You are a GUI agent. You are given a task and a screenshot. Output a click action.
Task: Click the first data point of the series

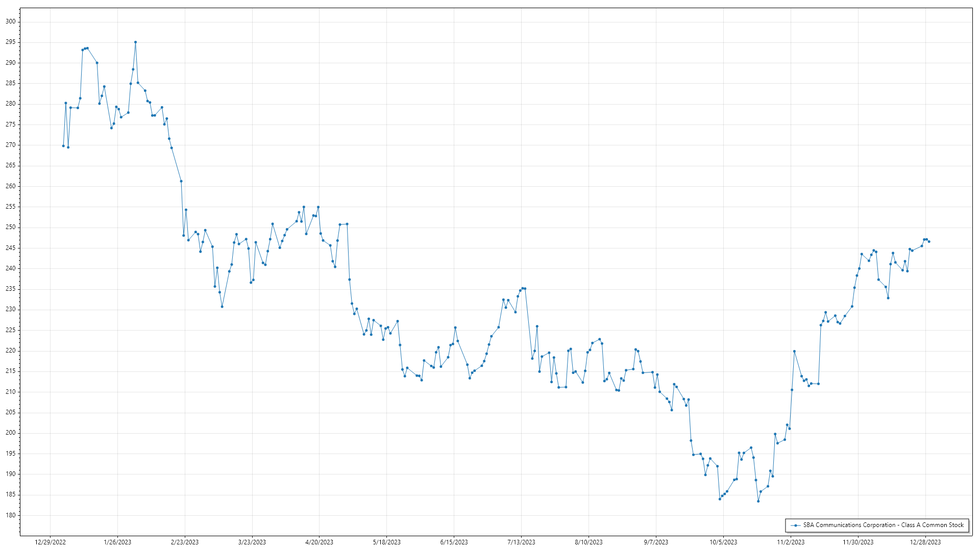(63, 146)
